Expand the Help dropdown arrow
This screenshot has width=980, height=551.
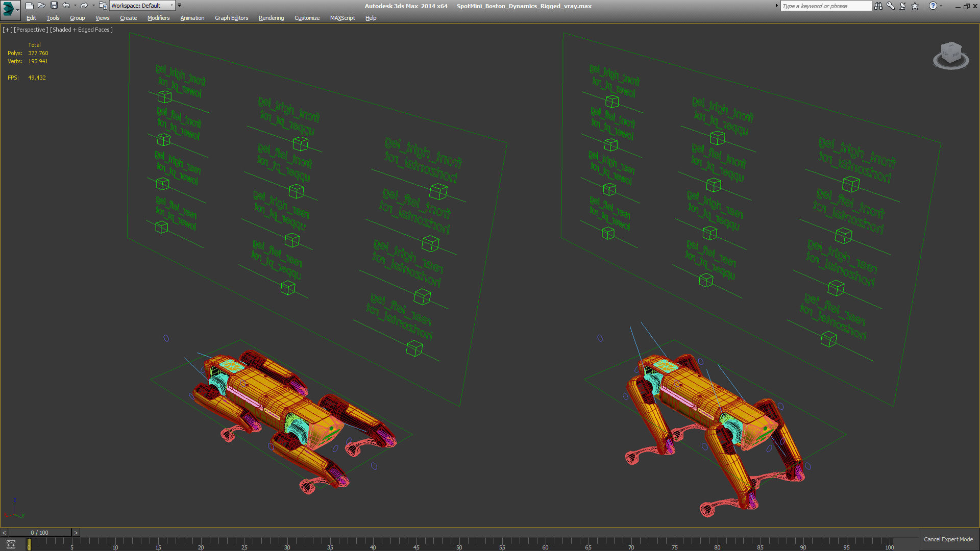[941, 6]
